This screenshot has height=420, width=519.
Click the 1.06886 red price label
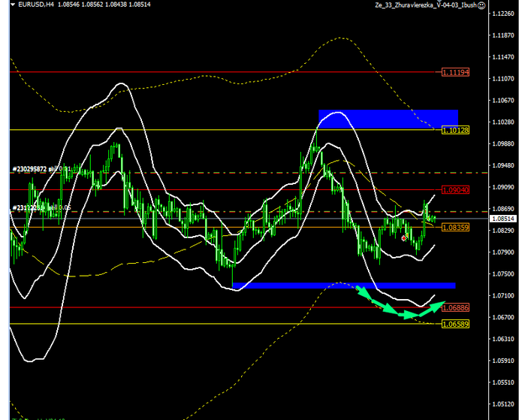(x=455, y=307)
